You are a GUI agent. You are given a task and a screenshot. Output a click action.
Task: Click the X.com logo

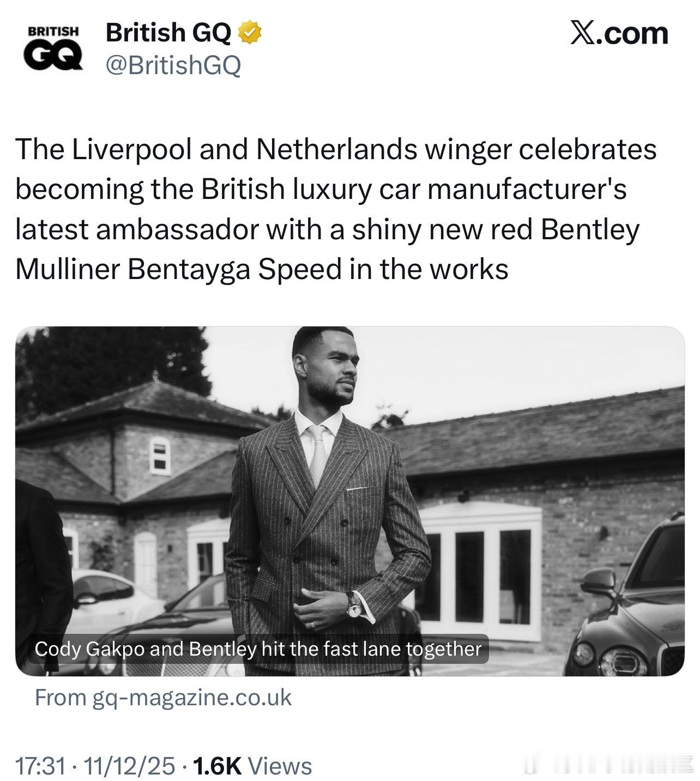point(619,34)
